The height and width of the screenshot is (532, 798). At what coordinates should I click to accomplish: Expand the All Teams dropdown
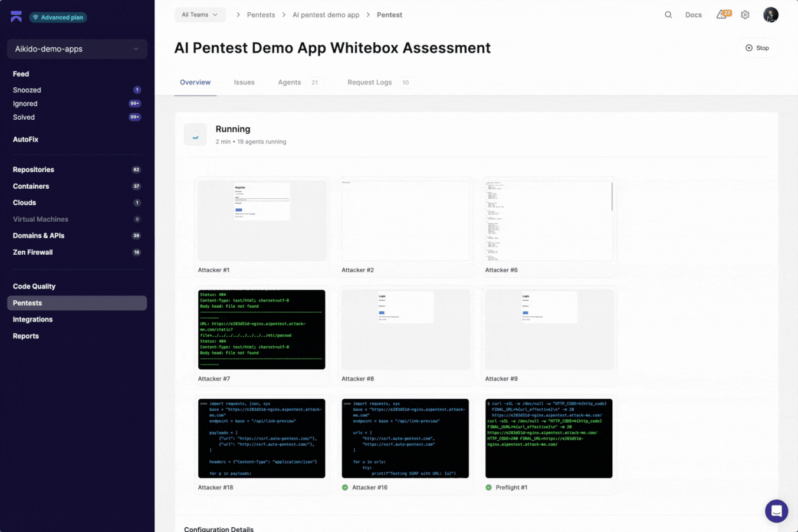(200, 15)
